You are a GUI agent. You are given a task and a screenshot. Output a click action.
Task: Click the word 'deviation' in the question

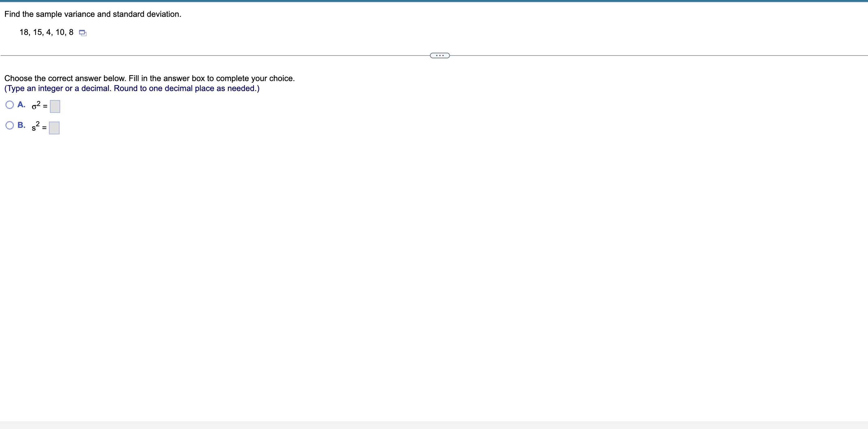pos(163,14)
